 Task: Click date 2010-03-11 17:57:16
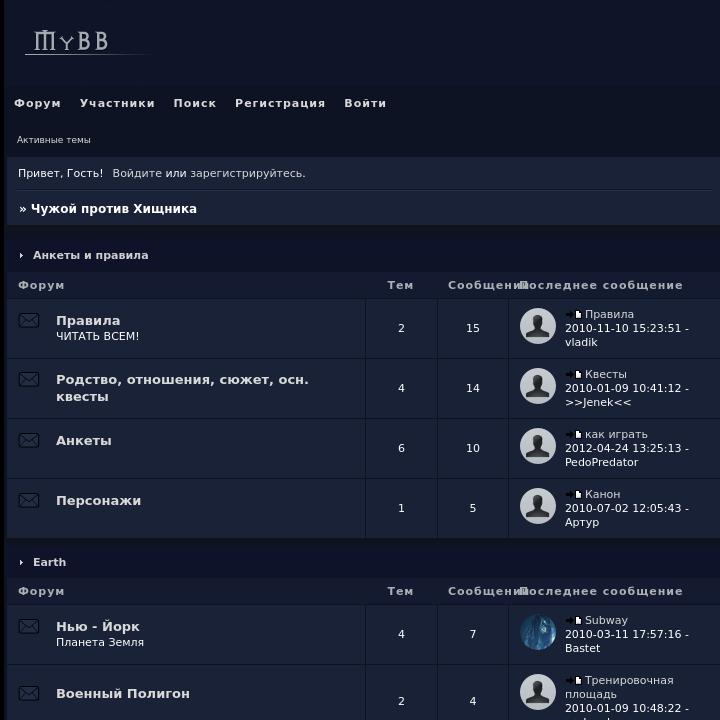point(623,634)
